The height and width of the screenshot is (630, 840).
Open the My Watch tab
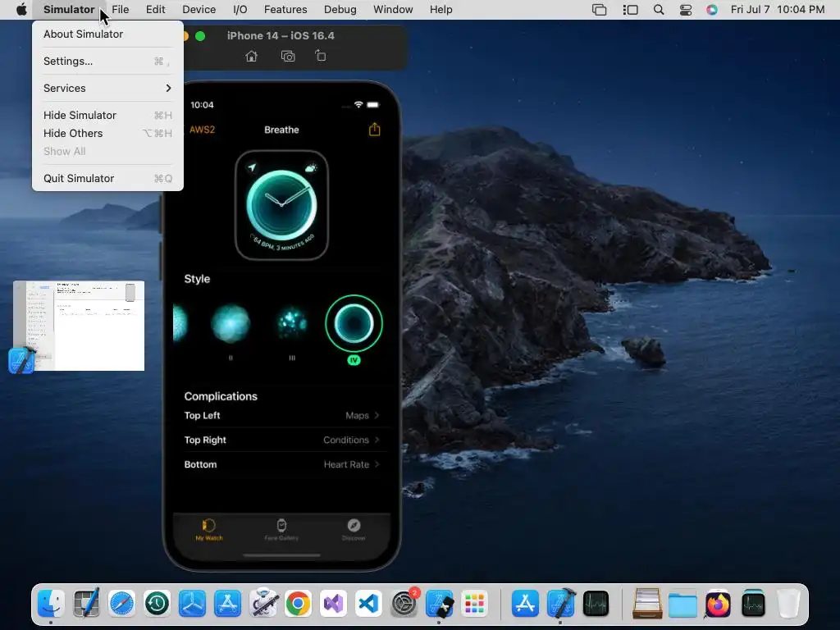coord(209,530)
